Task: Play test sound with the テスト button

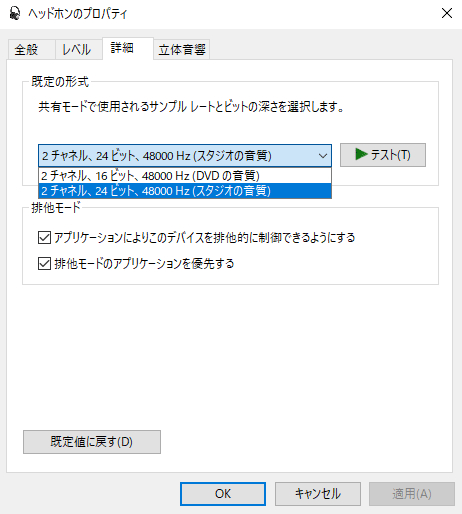Action: (383, 155)
